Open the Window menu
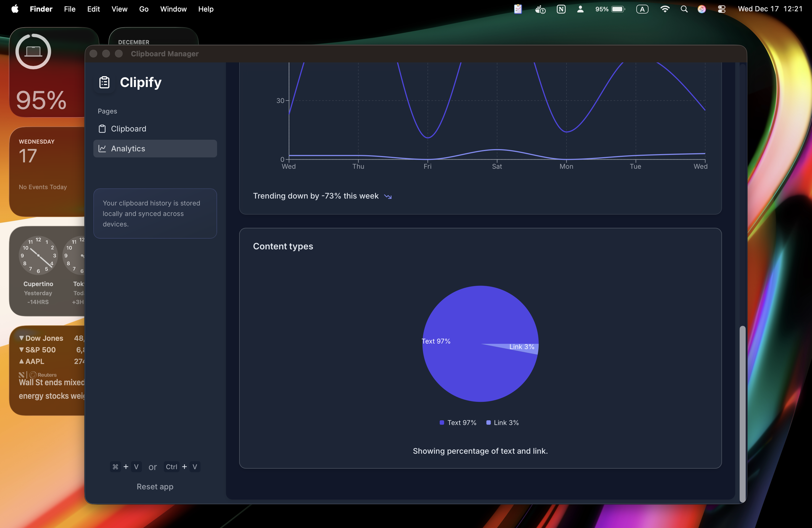 click(x=173, y=9)
